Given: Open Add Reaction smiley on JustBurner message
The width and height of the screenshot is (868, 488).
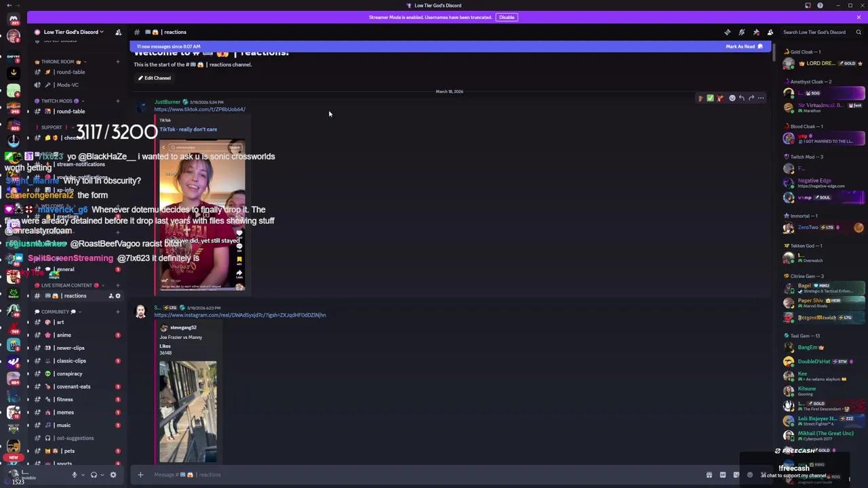Looking at the screenshot, I should point(732,98).
